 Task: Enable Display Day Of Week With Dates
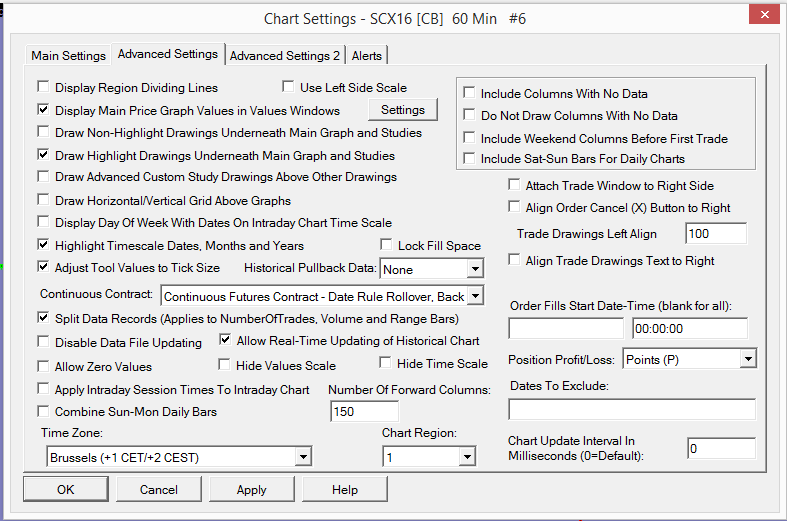[44, 222]
